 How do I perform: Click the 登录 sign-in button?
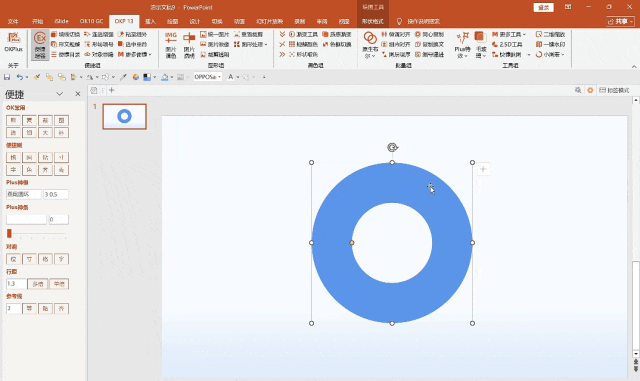pos(544,7)
